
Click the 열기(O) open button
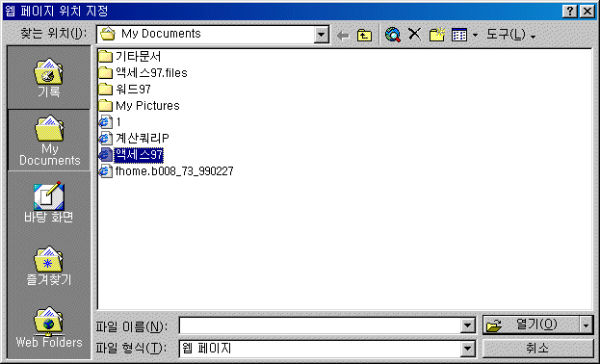(x=532, y=325)
